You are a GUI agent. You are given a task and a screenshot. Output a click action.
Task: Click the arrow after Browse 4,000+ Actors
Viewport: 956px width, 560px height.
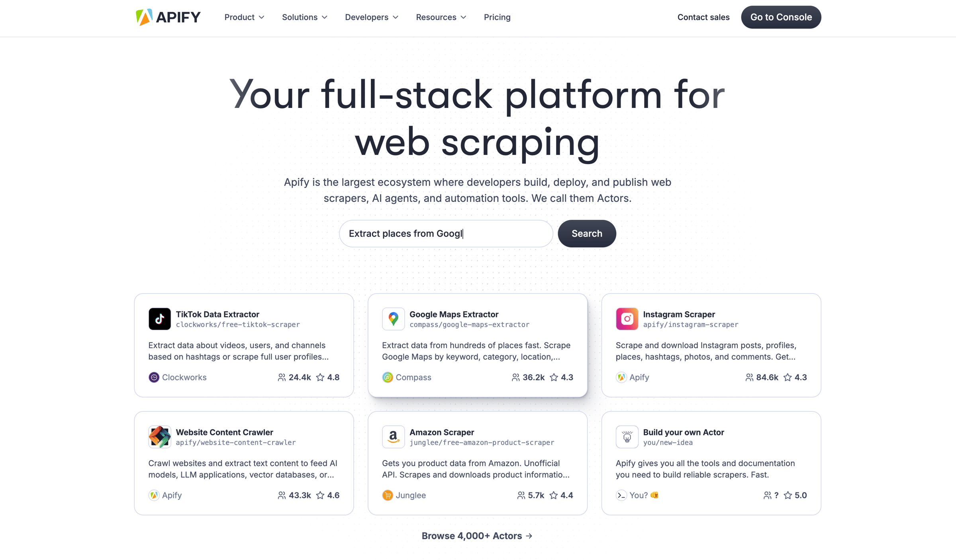coord(529,536)
